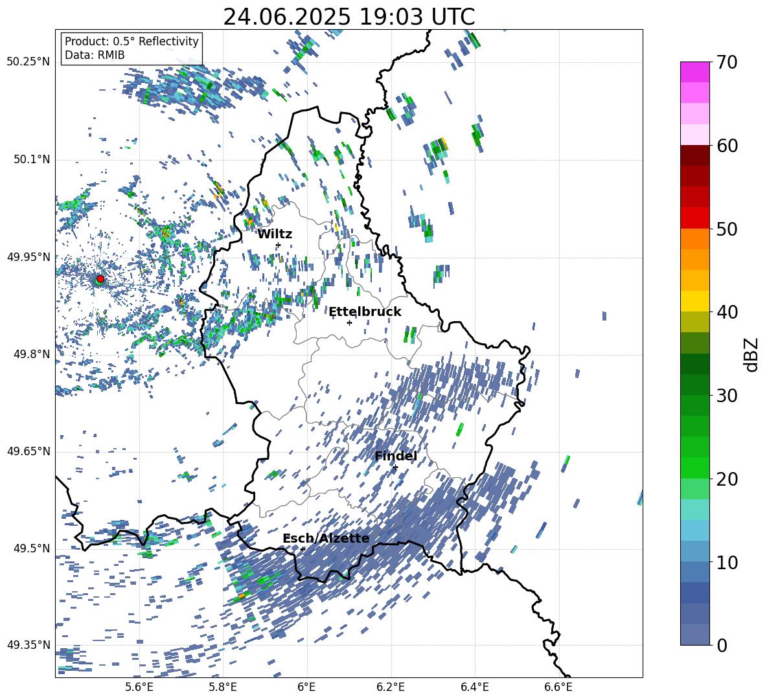Click the red radar site marker

point(100,279)
